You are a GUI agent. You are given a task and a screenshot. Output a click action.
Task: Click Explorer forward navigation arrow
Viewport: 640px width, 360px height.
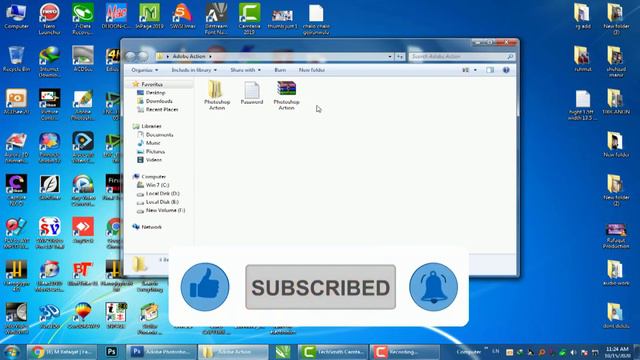143,56
